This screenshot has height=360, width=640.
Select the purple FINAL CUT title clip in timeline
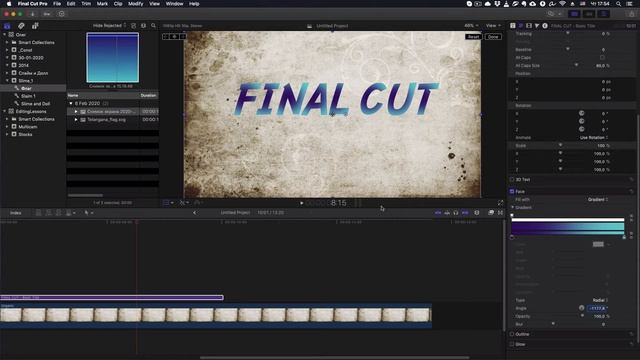click(x=112, y=298)
